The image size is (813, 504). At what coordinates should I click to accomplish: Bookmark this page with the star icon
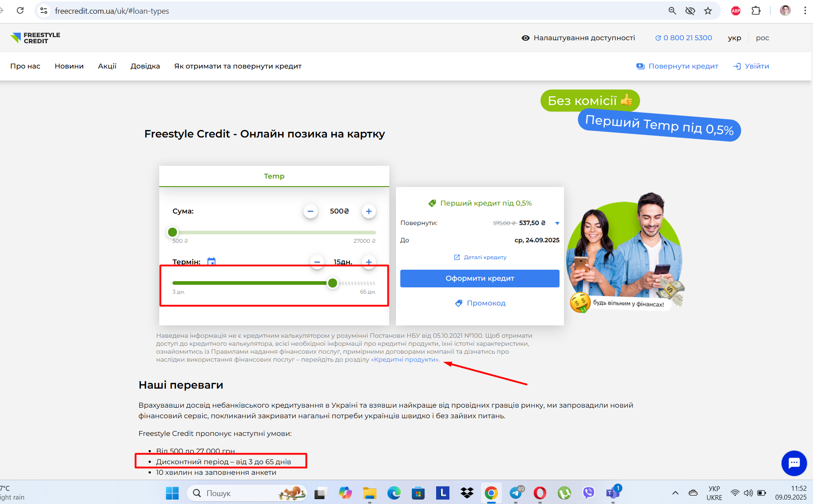(708, 11)
